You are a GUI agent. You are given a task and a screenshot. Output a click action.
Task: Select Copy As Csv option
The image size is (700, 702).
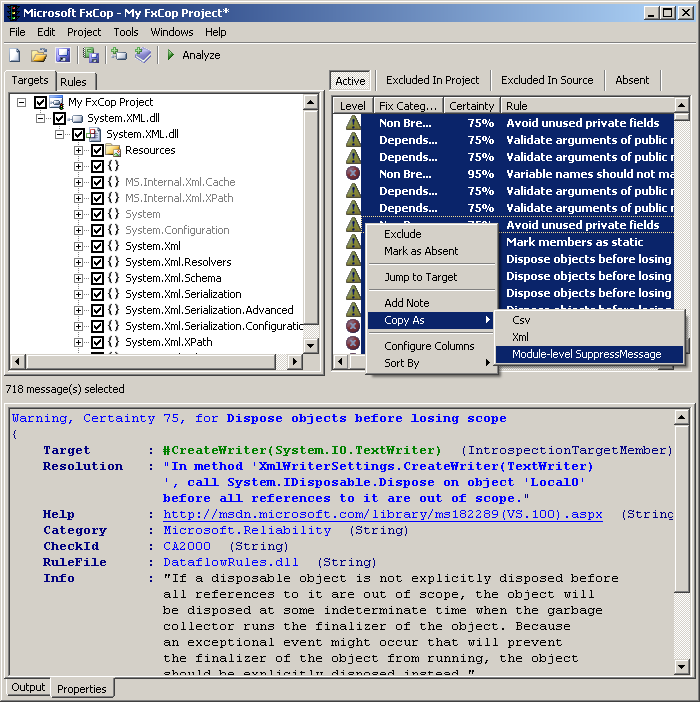pyautogui.click(x=589, y=320)
